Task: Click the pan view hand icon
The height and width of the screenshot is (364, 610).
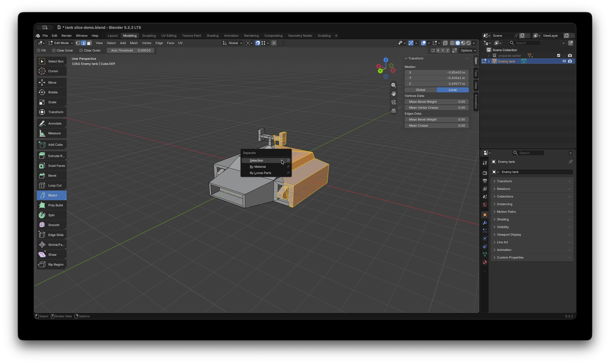Action: [393, 94]
